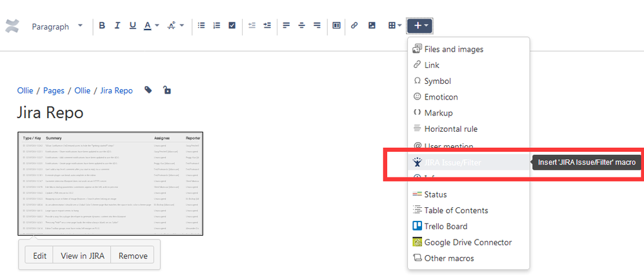Open the more formatting dropdown
The height and width of the screenshot is (277, 644).
(176, 25)
